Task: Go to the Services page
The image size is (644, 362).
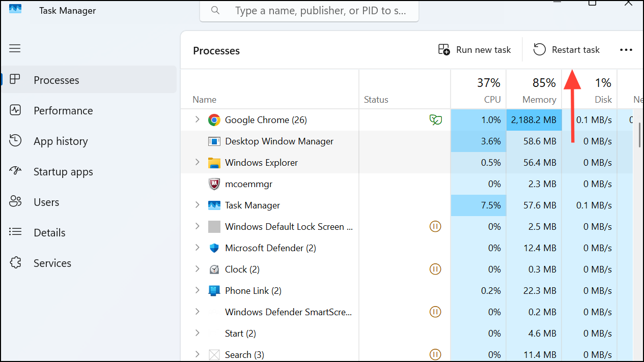Action: (52, 263)
